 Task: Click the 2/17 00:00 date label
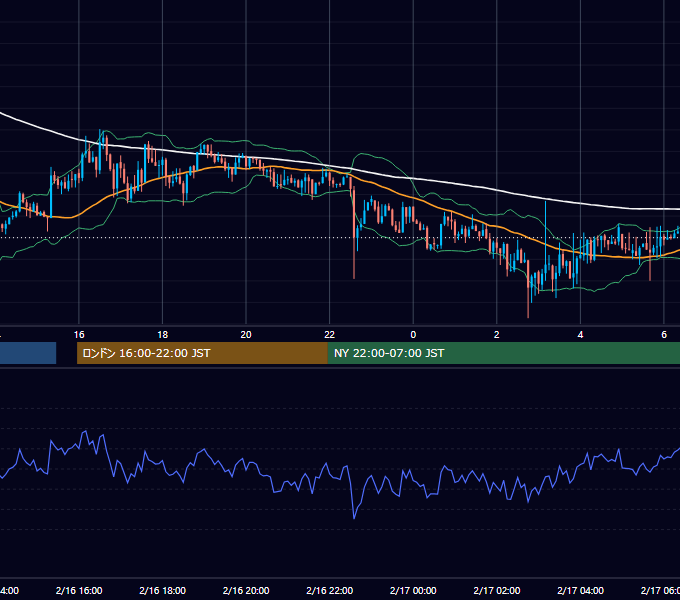[413, 590]
